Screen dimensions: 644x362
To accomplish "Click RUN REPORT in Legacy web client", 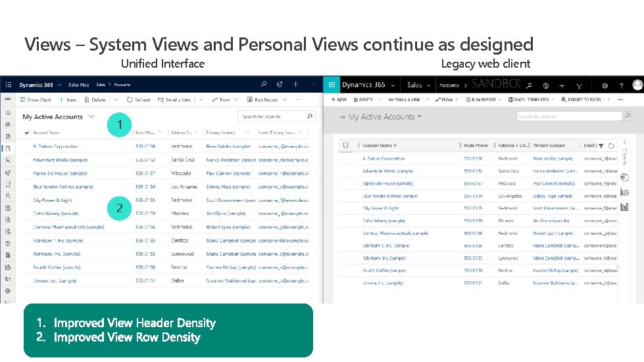I will point(481,100).
